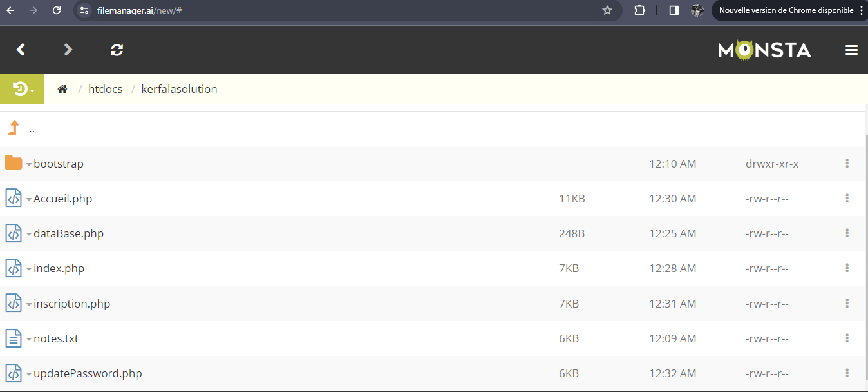The image size is (868, 392).
Task: Bookmark this page with star icon
Action: (x=607, y=10)
